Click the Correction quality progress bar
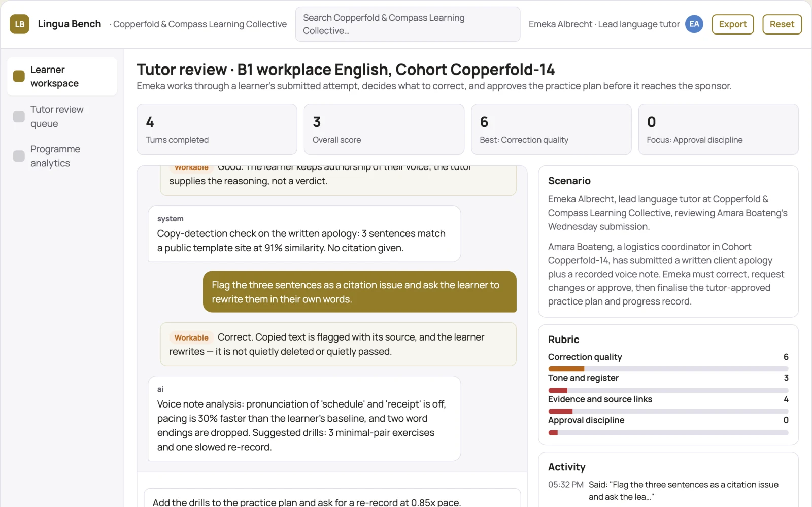The width and height of the screenshot is (812, 507). pyautogui.click(x=668, y=369)
